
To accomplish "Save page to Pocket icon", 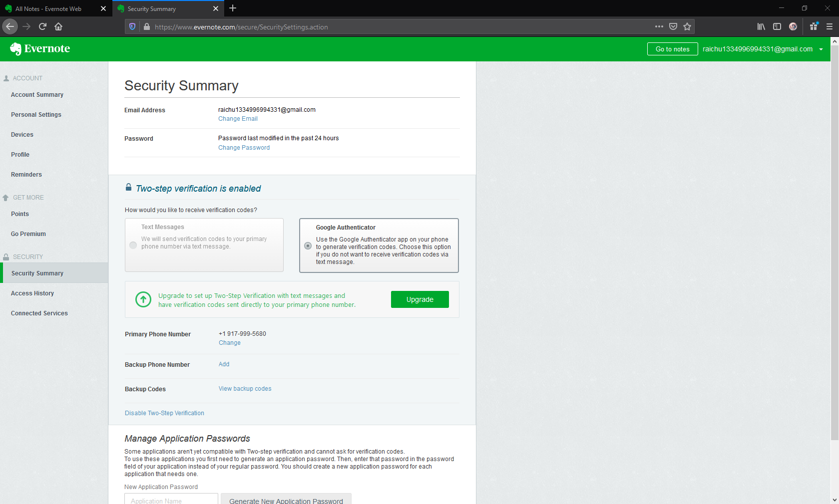I will click(673, 26).
